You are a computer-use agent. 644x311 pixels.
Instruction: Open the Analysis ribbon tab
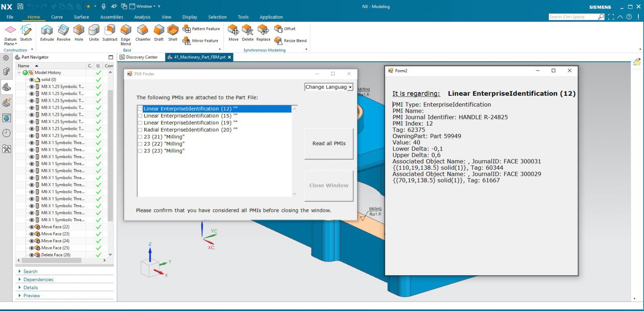click(142, 17)
